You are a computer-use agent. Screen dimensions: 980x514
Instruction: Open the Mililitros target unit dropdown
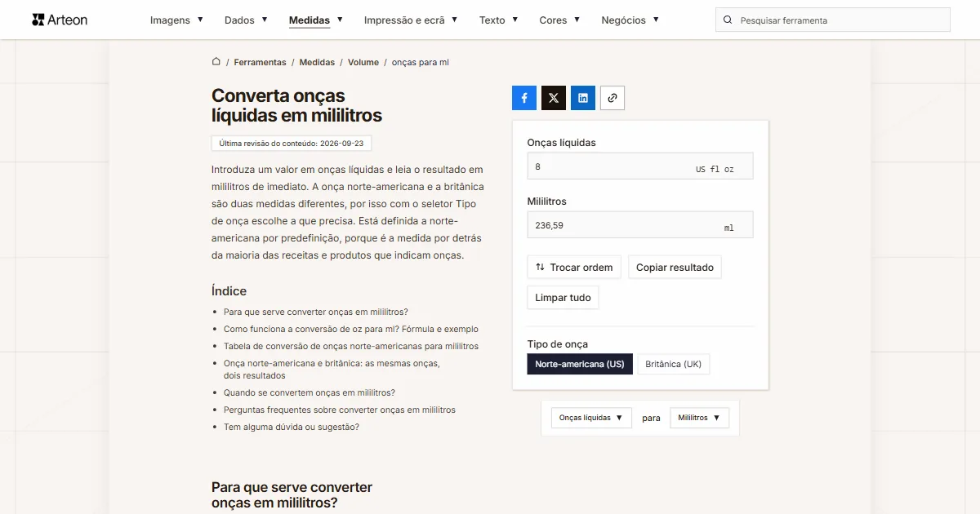(699, 418)
